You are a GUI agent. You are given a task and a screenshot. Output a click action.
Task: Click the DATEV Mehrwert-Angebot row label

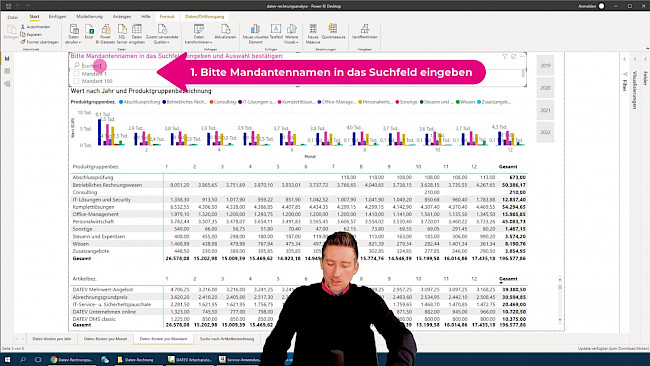103,289
